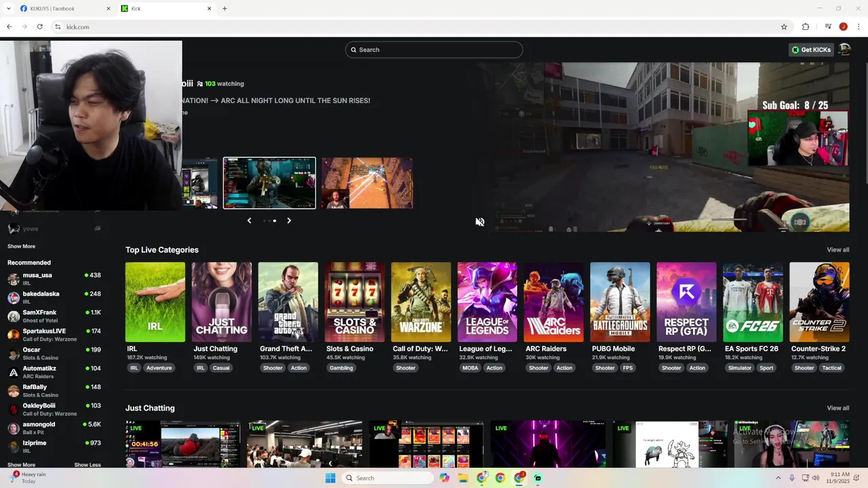Screen dimensions: 868x488
Task: Open Call of Duty Warzone category card
Action: point(421,302)
